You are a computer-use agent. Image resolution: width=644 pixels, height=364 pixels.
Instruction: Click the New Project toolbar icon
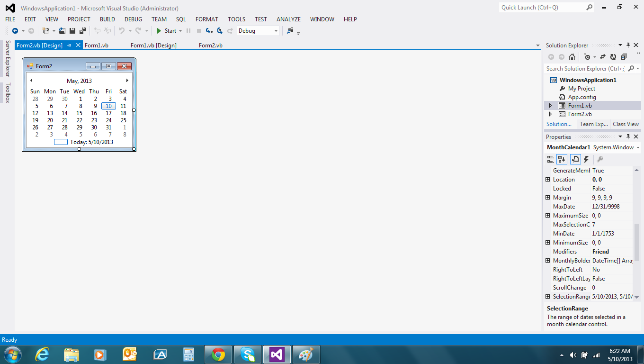pyautogui.click(x=45, y=31)
